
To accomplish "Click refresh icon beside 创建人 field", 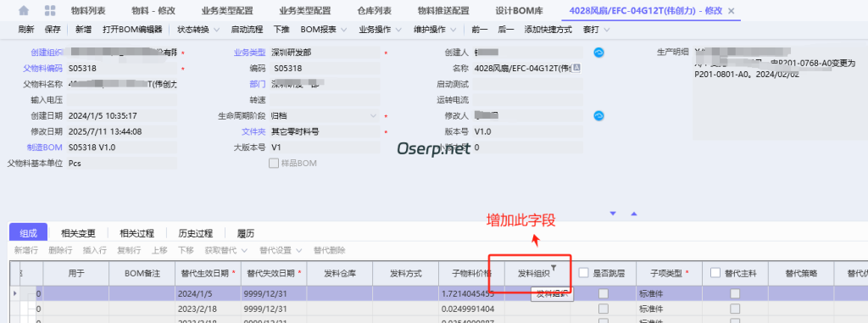I will tap(599, 53).
